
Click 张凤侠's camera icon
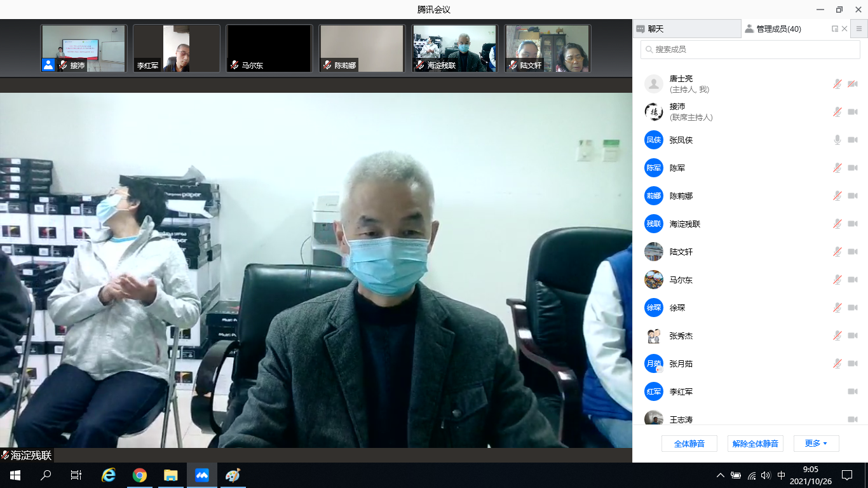(852, 140)
